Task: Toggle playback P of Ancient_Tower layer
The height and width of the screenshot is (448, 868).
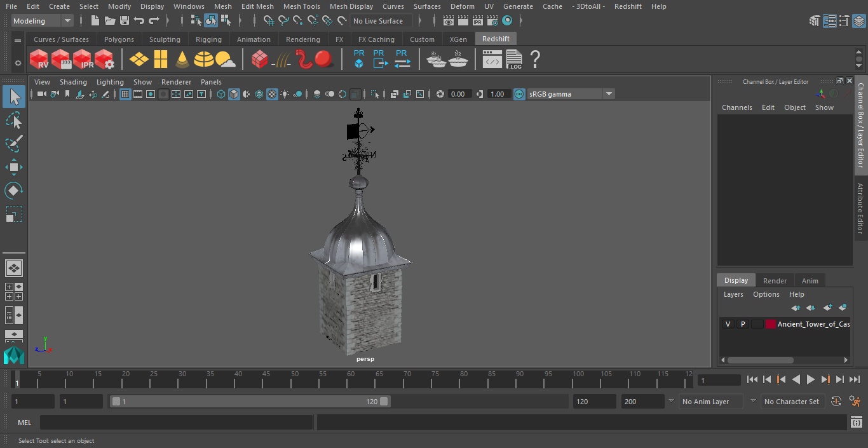Action: click(742, 324)
